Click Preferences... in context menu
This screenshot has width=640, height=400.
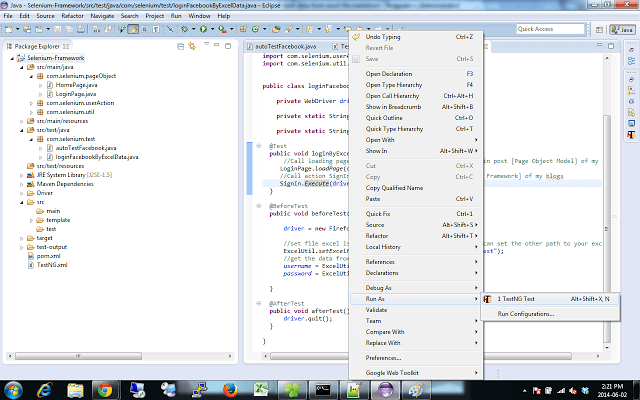416,358
